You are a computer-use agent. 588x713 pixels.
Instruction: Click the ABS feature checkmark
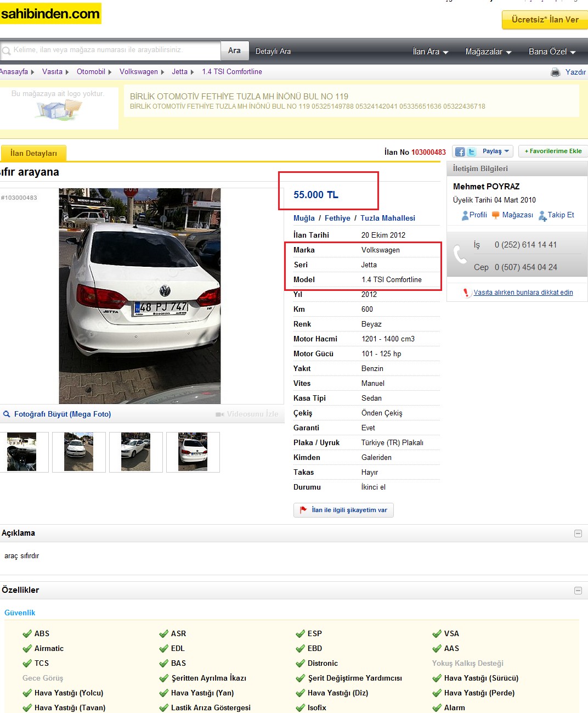click(27, 634)
